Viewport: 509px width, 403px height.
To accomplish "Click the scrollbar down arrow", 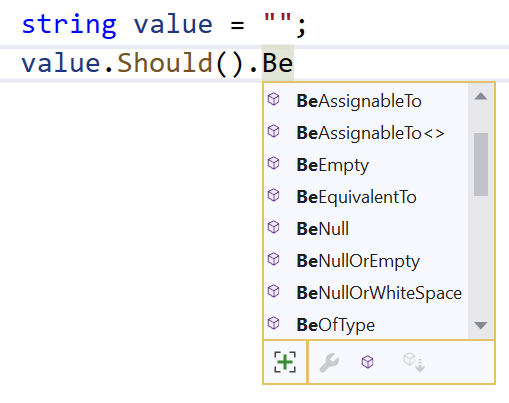I will point(481,325).
